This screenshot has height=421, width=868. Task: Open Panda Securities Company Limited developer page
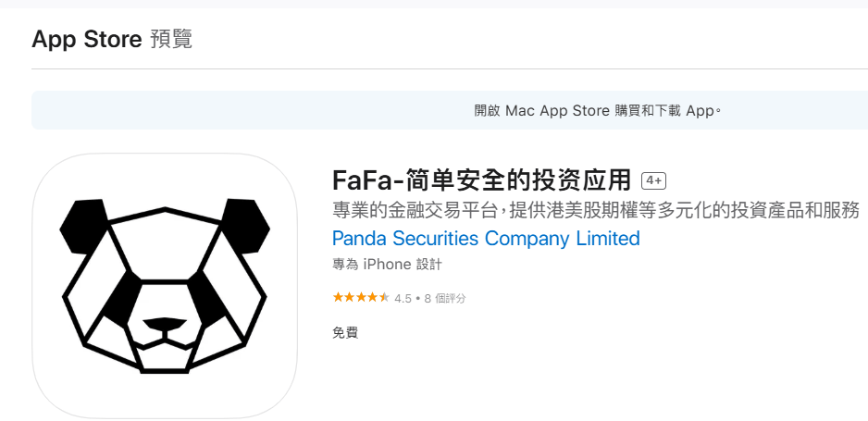pyautogui.click(x=486, y=239)
